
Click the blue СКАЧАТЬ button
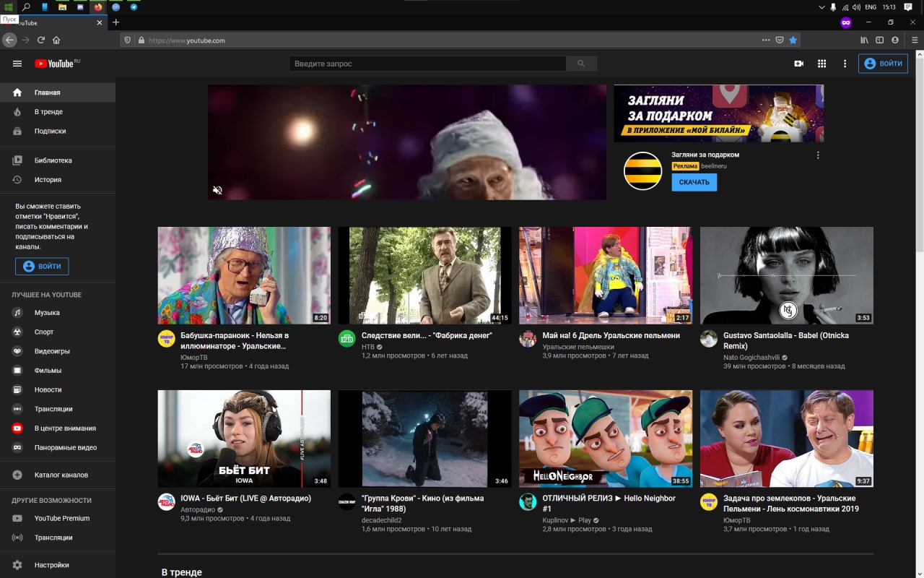click(x=694, y=182)
